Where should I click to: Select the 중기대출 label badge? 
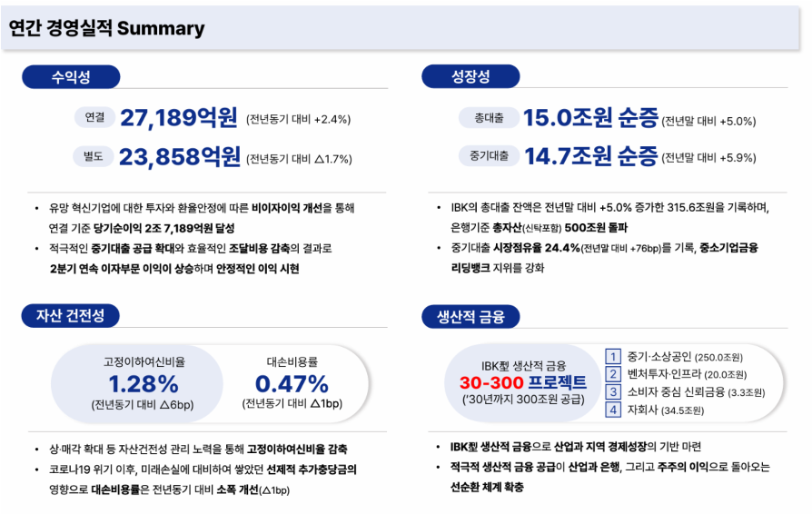pos(490,156)
